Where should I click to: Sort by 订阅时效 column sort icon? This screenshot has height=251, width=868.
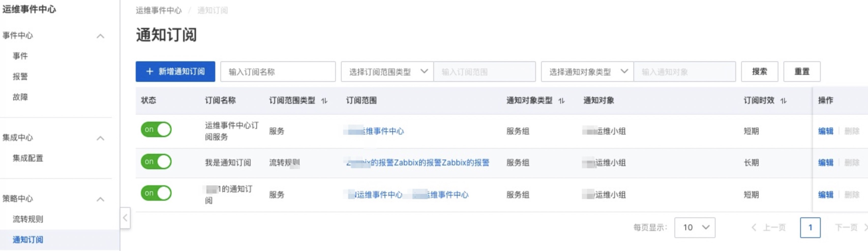click(x=783, y=101)
